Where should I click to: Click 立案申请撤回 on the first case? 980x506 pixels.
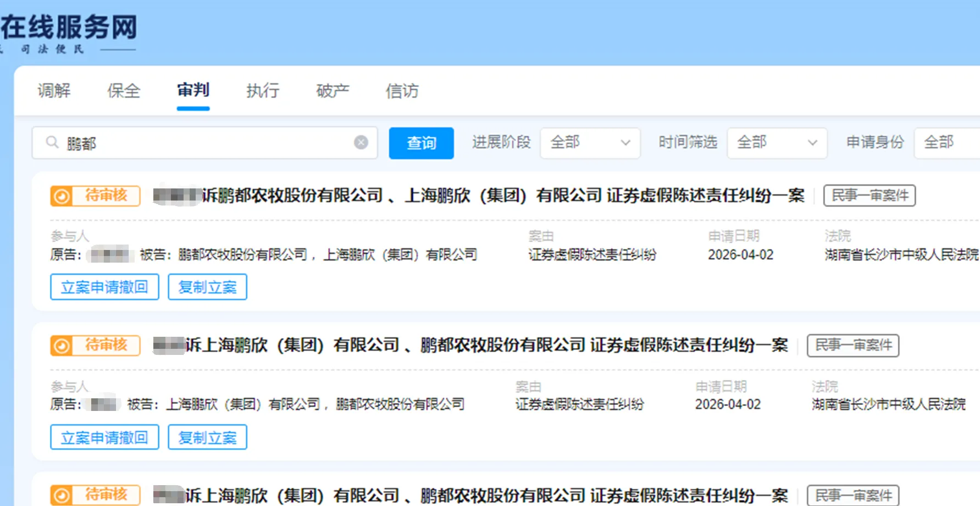click(x=104, y=287)
